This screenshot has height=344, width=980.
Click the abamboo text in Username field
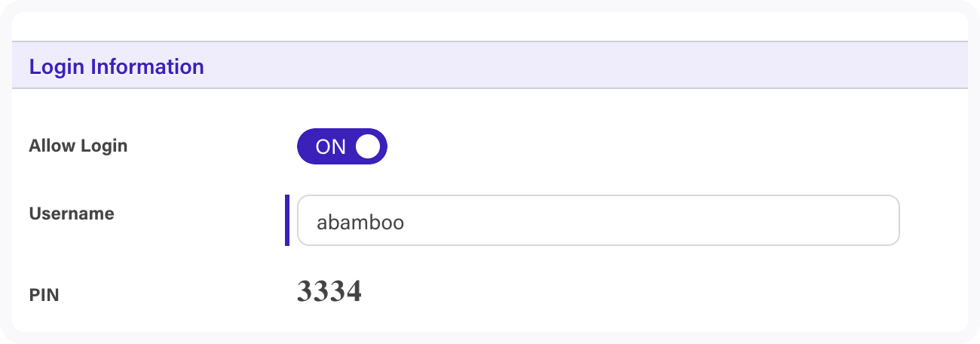point(360,223)
